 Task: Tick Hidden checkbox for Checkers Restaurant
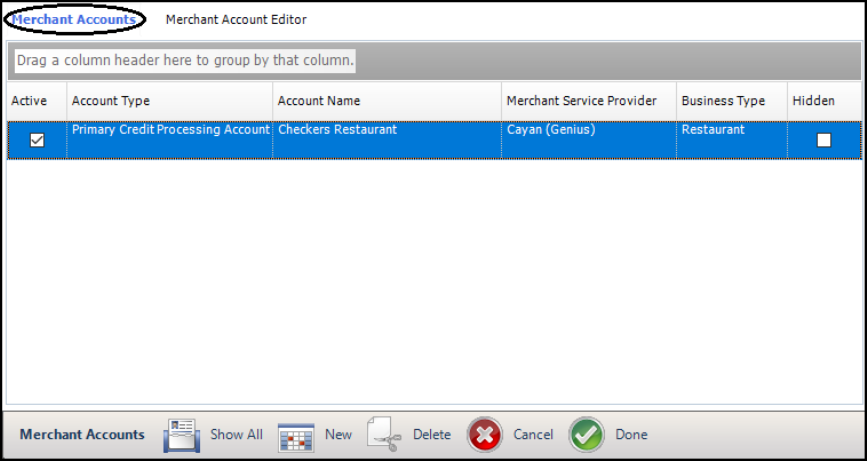point(824,140)
